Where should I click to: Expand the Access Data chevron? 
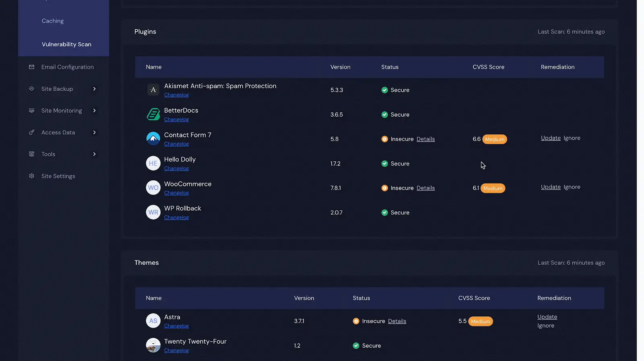[x=94, y=132]
